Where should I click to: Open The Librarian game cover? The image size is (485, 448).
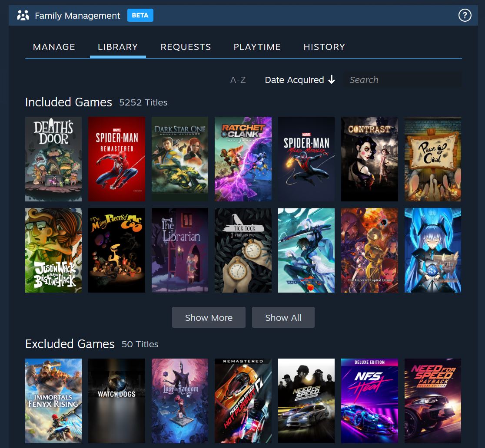click(180, 250)
